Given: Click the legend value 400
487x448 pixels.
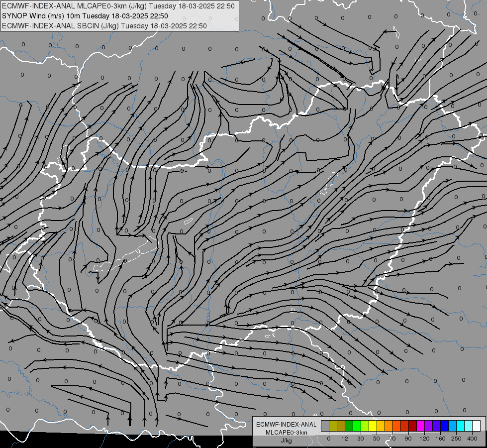Looking at the screenshot, I should click(x=472, y=439).
